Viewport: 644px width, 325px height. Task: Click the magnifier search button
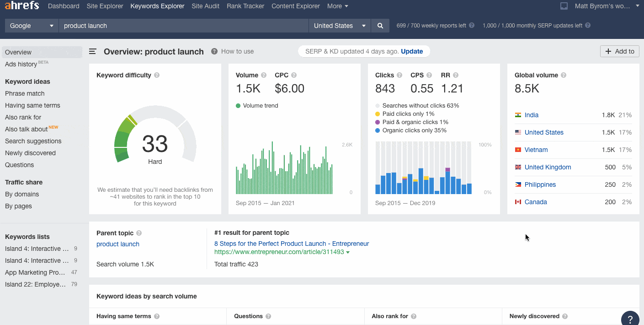click(x=380, y=26)
